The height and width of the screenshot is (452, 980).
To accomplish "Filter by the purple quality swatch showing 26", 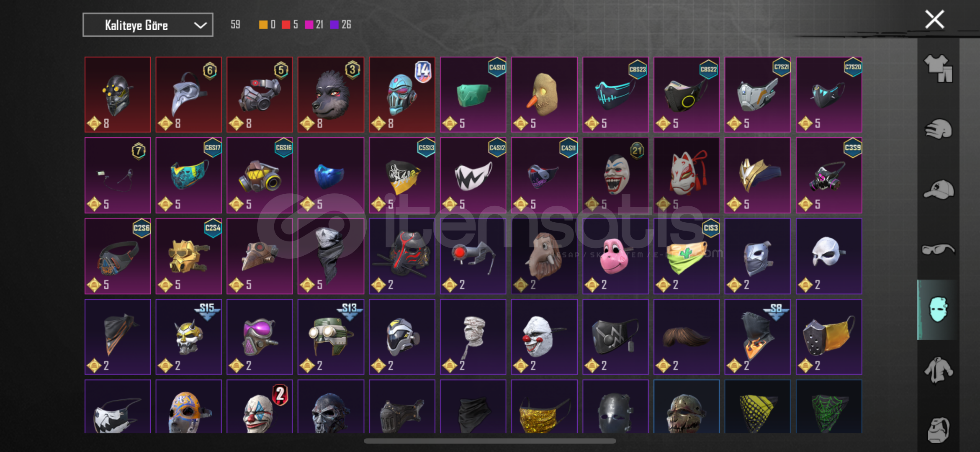I will [x=334, y=25].
